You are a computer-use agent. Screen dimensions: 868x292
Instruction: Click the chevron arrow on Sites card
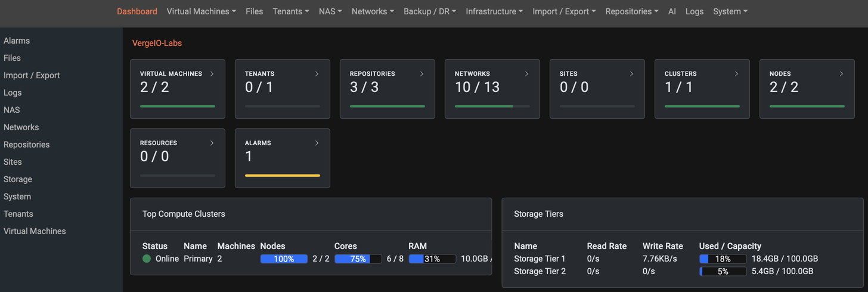[632, 74]
